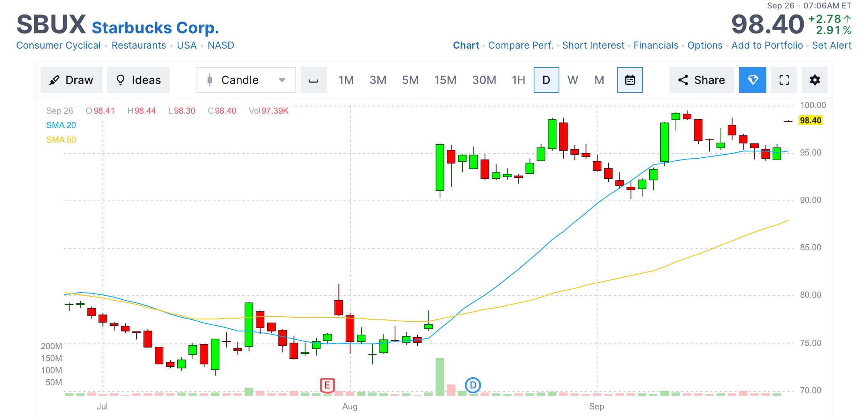The width and height of the screenshot is (868, 419).
Task: Switch to the weekly W interval
Action: pos(573,80)
